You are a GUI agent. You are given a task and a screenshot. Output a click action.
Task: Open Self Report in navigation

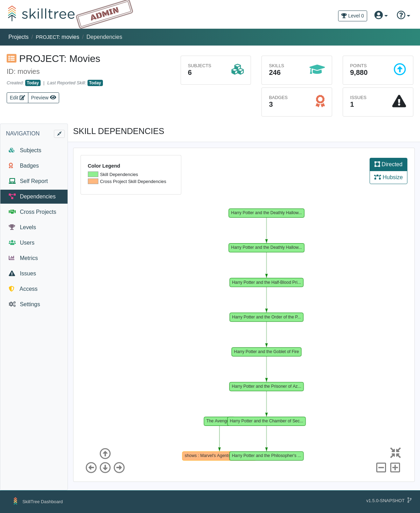click(34, 181)
